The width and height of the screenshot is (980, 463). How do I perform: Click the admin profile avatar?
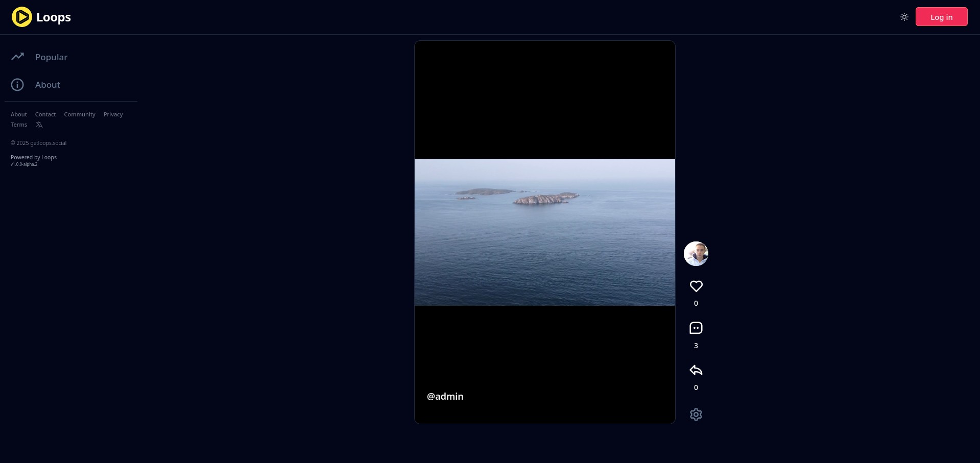696,254
